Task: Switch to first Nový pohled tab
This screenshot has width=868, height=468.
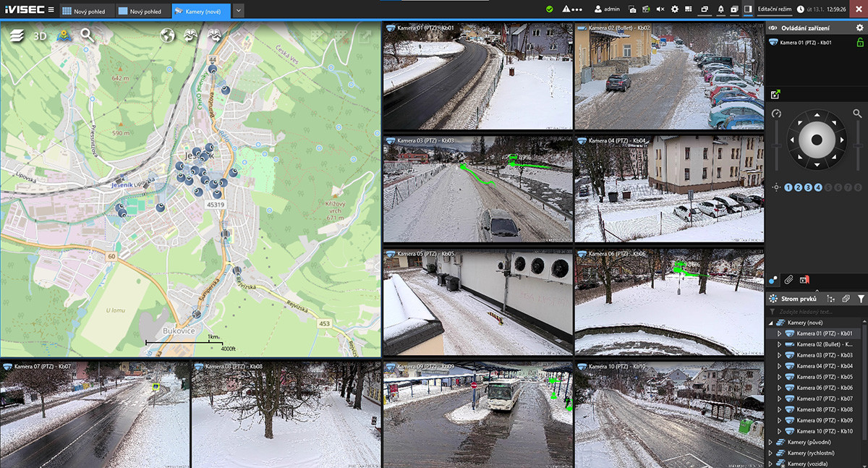Action: 85,11
